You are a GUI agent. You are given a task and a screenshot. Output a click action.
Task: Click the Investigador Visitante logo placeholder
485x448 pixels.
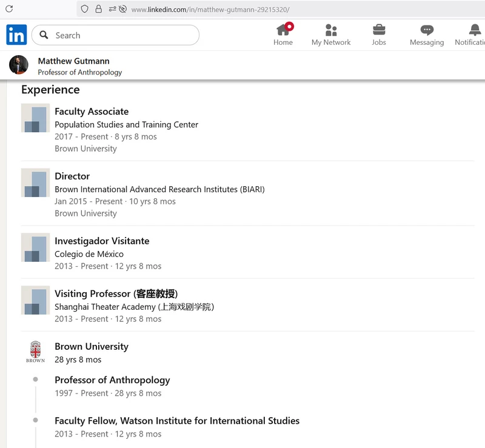(x=35, y=247)
